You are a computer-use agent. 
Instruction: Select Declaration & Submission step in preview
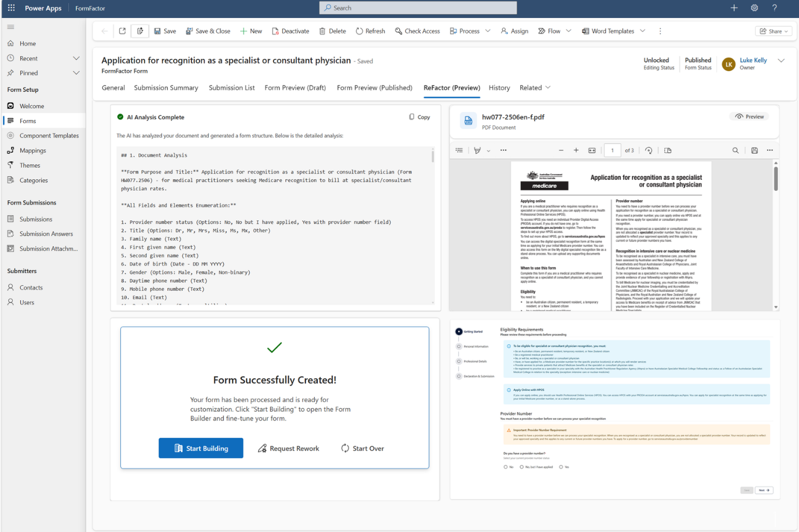(x=476, y=376)
